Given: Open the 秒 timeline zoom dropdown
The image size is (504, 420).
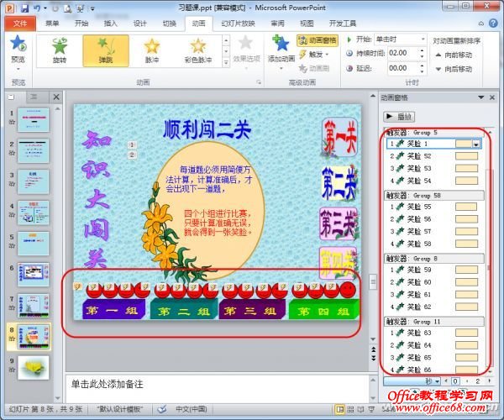Looking at the screenshot, I should tap(437, 381).
